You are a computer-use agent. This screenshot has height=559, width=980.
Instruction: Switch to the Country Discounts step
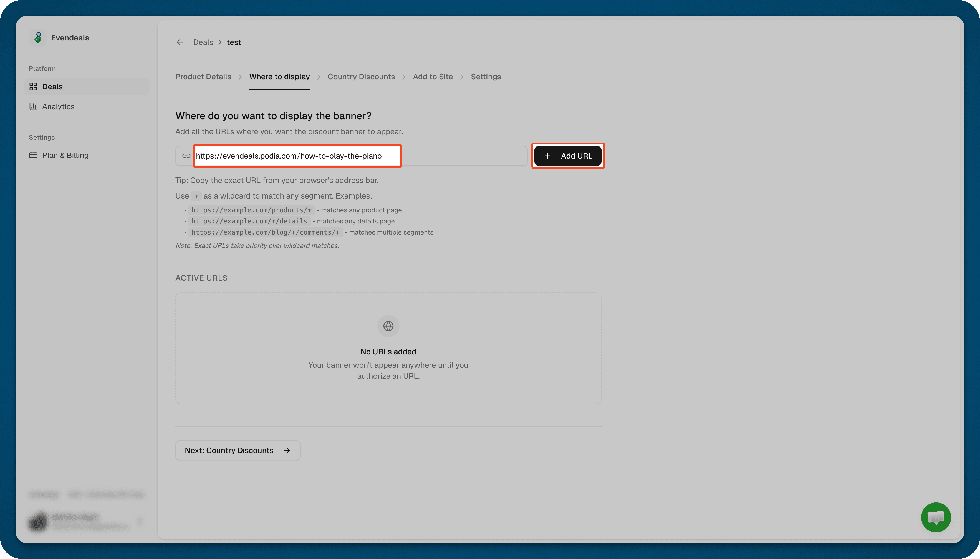[x=361, y=77]
